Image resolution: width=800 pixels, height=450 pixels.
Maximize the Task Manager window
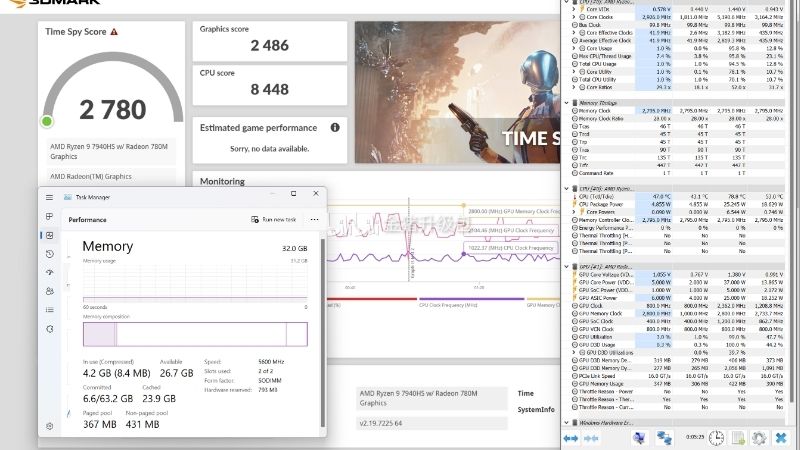[293, 194]
